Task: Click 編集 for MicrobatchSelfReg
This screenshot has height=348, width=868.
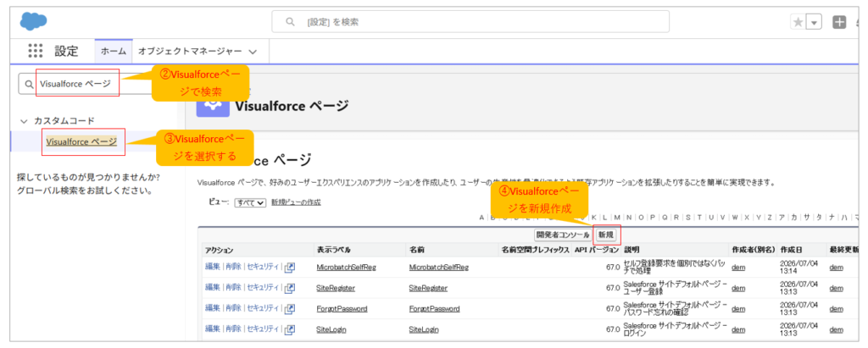Action: pos(213,268)
